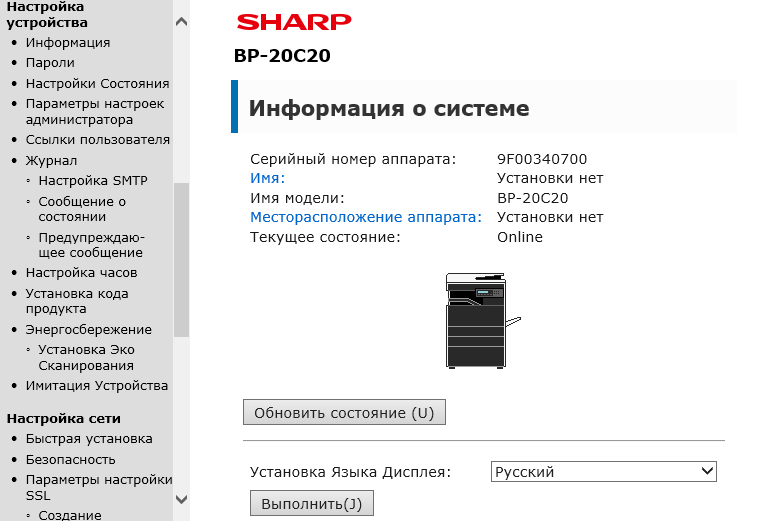Click the sidebar scroll up arrow

[x=182, y=22]
